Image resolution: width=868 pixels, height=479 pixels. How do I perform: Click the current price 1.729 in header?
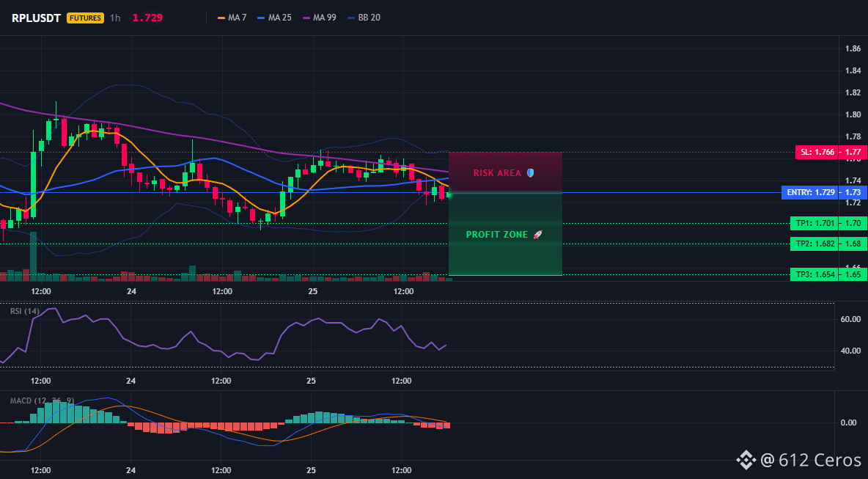147,18
